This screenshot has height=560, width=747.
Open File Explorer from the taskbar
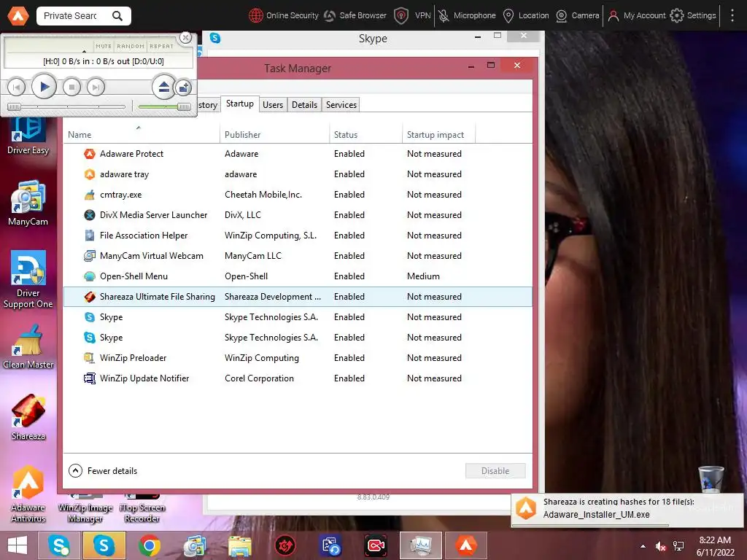239,545
